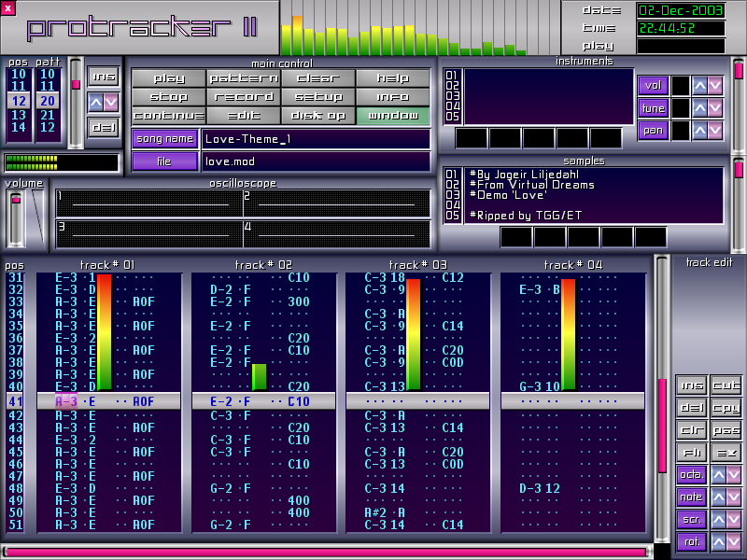Start recording with the record button

coord(244,97)
